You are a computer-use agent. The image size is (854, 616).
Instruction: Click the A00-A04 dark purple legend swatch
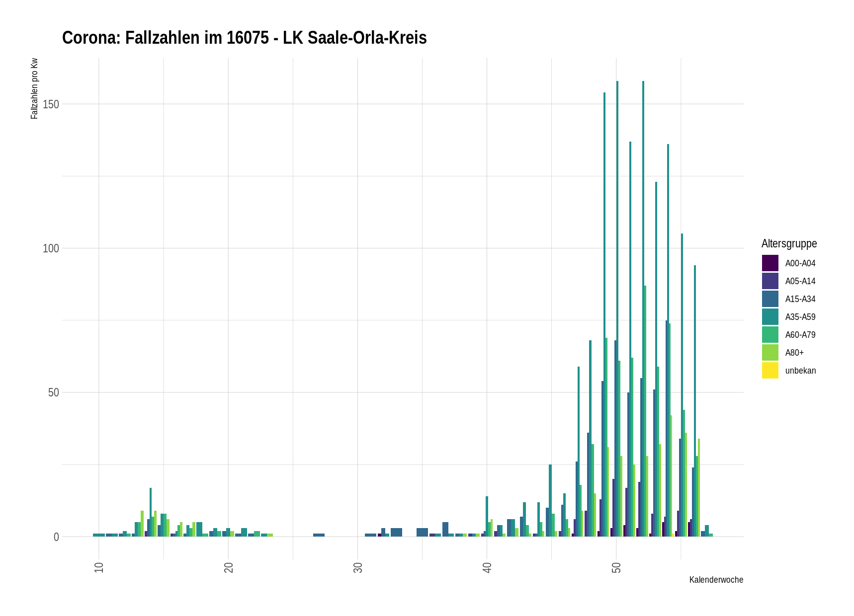click(769, 263)
